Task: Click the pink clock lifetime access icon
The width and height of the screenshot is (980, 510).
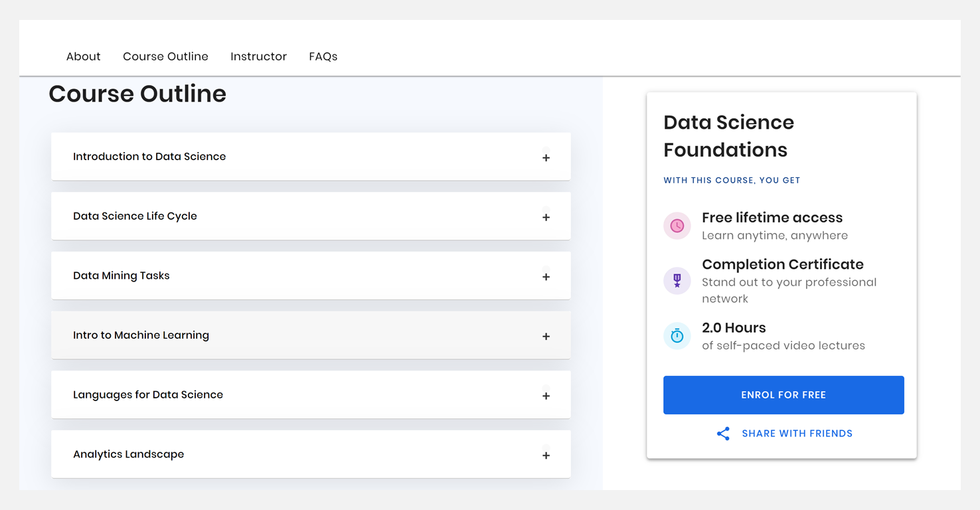Action: [677, 226]
